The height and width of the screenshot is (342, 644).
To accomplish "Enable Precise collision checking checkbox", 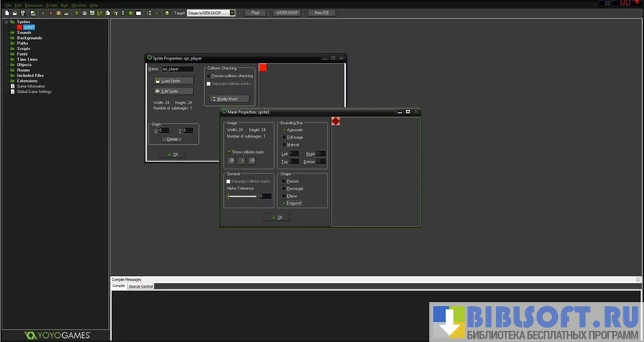I will [208, 76].
